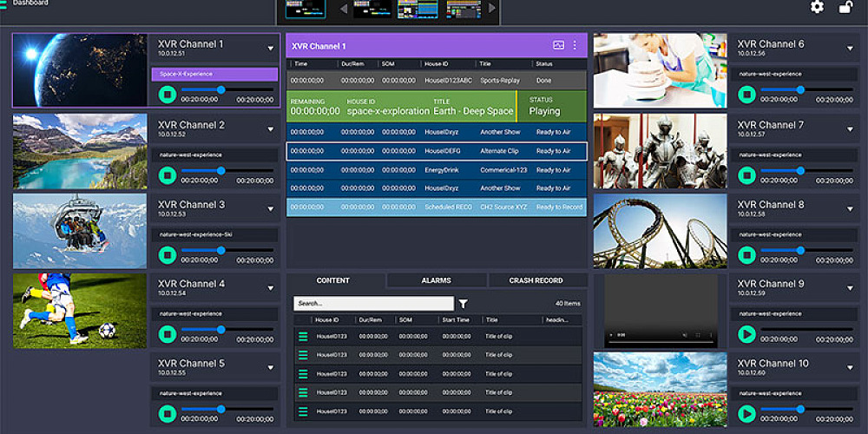Switch to the CRASH RECORD tab
This screenshot has height=434, width=868.
[536, 280]
